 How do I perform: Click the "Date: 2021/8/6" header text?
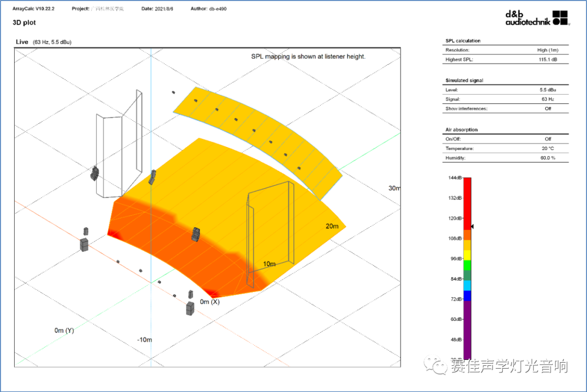(157, 9)
